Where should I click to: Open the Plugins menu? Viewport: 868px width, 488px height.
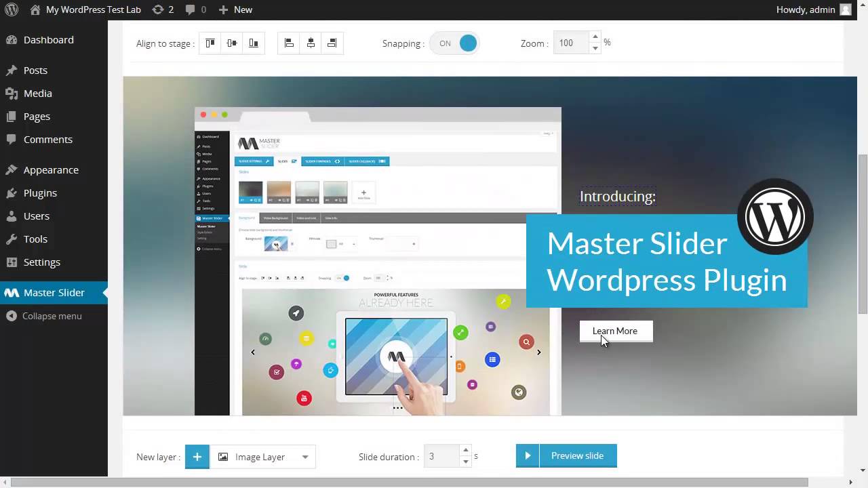[40, 192]
